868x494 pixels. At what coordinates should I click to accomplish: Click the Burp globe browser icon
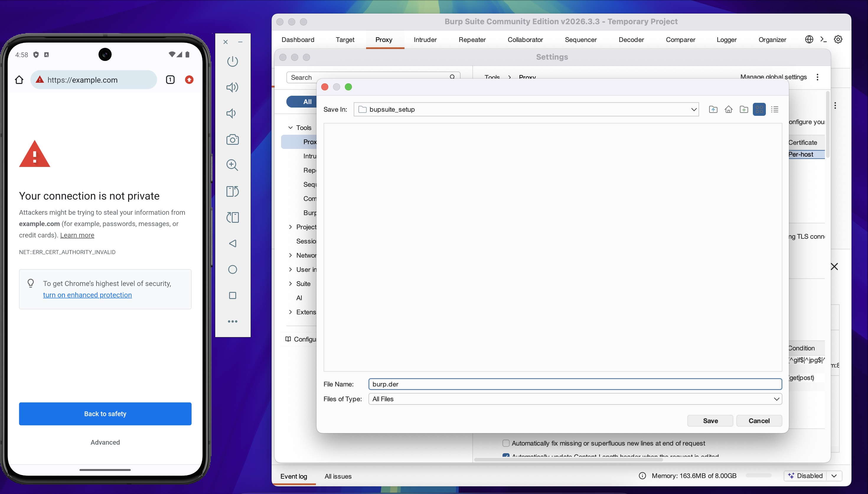point(809,39)
